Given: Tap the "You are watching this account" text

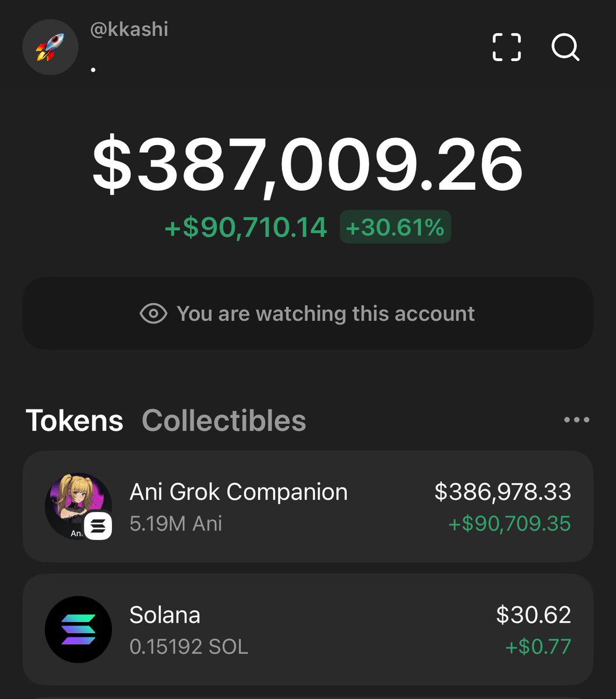Looking at the screenshot, I should pyautogui.click(x=325, y=313).
